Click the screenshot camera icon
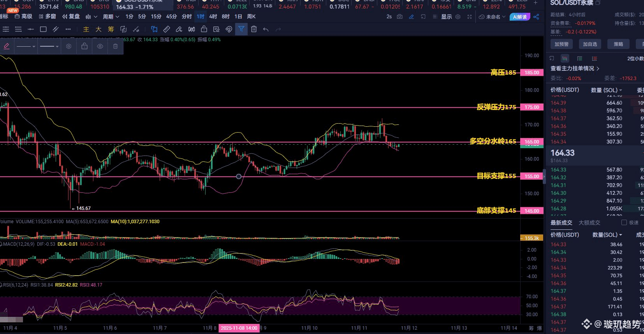The image size is (644, 334). (399, 17)
